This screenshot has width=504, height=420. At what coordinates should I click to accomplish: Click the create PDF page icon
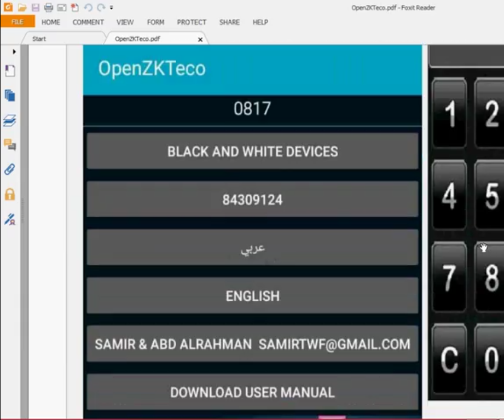[74, 8]
